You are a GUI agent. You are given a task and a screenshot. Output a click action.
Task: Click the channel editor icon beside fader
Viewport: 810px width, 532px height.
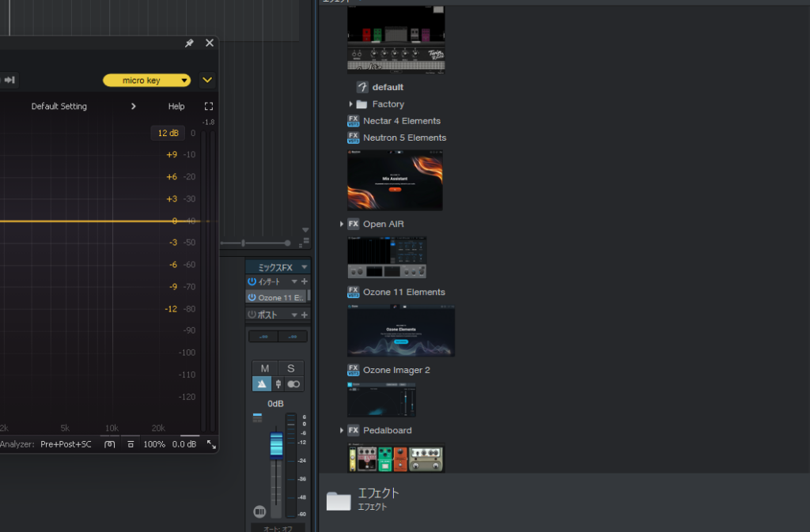[259, 511]
